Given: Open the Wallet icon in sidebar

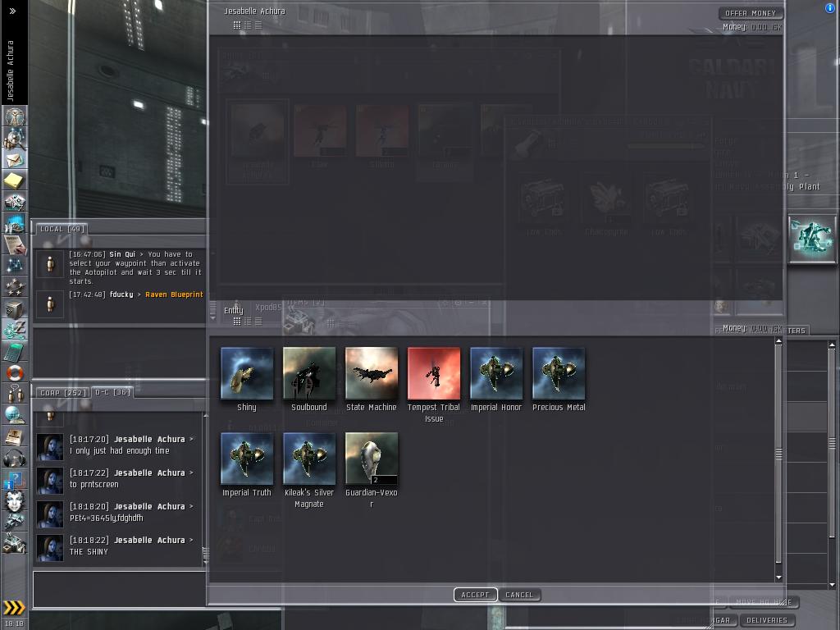Looking at the screenshot, I should (15, 330).
